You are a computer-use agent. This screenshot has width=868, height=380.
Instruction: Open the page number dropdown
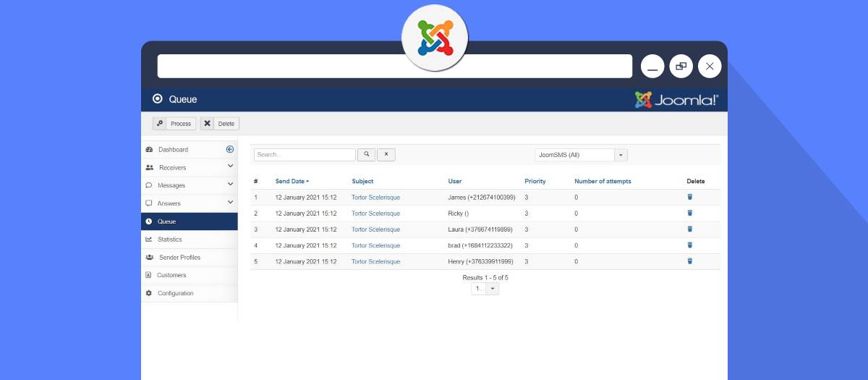point(485,288)
